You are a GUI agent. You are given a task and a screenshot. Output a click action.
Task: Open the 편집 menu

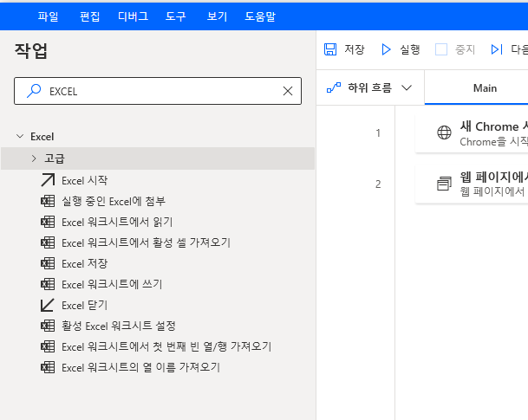(x=89, y=16)
